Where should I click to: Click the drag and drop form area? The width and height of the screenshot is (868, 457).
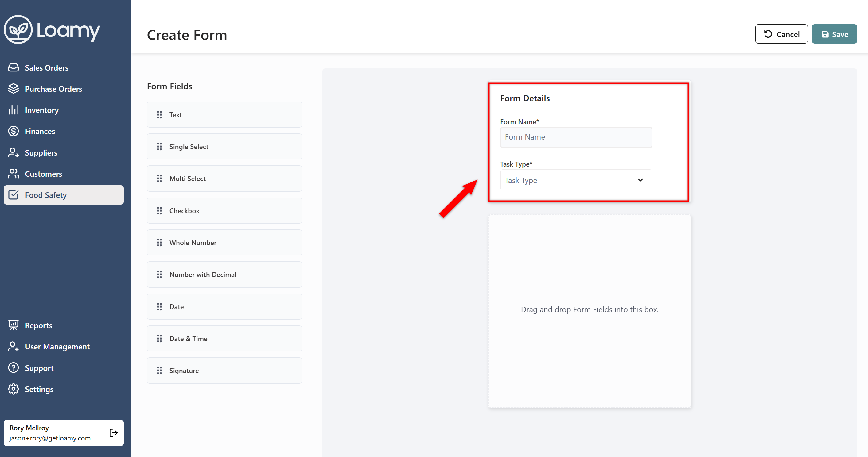[590, 311]
